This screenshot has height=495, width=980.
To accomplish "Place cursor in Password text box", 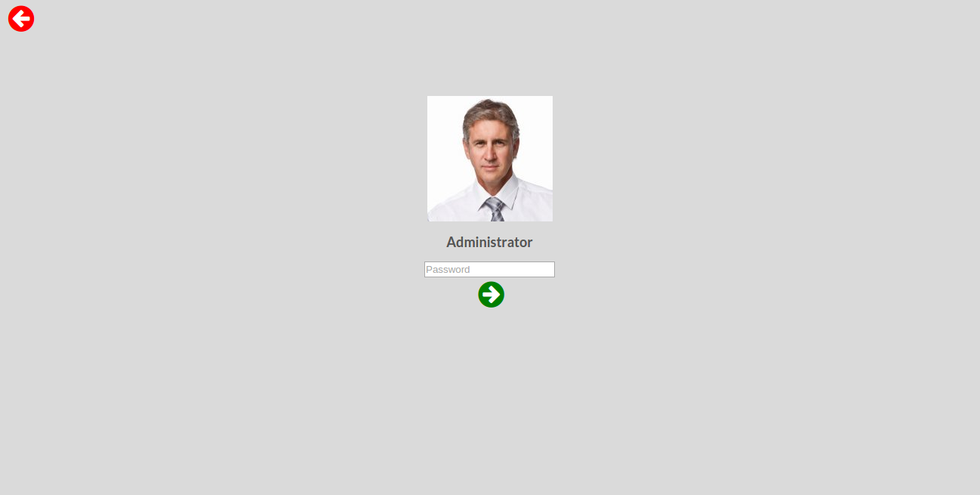I will click(x=489, y=269).
